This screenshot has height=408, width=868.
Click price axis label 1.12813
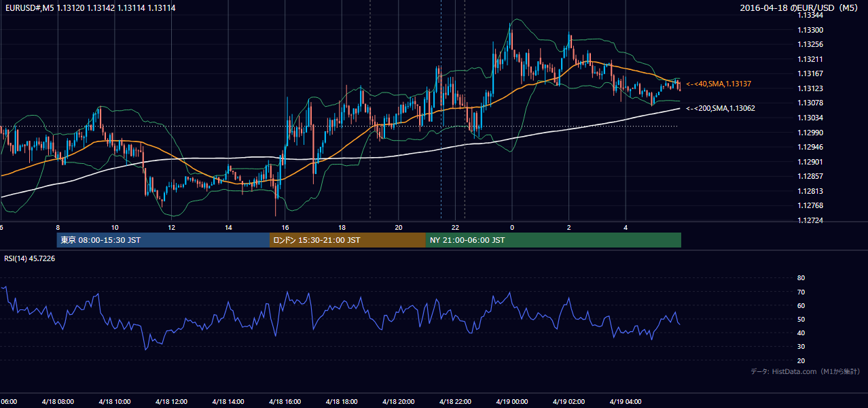[810, 191]
